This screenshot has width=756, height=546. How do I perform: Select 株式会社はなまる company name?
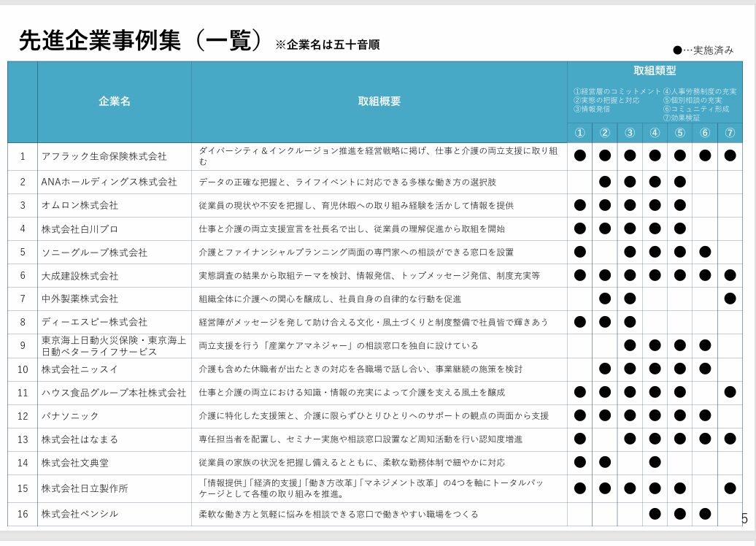[80, 439]
